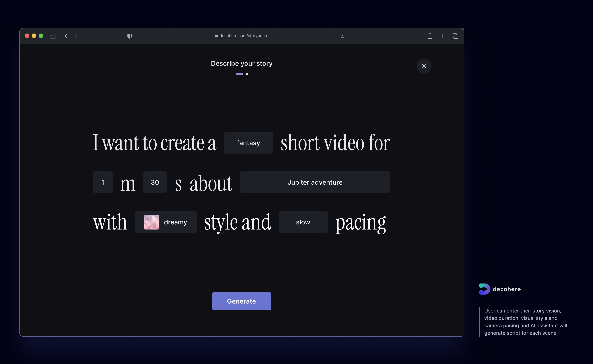Click the privacy shield icon
Viewport: 593px width, 364px height.
coord(129,36)
